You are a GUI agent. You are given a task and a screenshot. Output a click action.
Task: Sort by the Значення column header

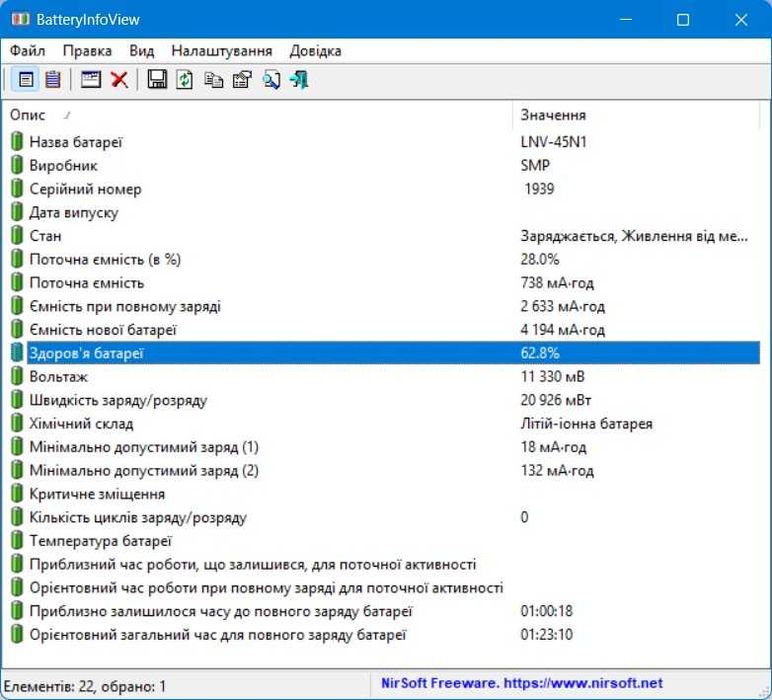point(636,115)
